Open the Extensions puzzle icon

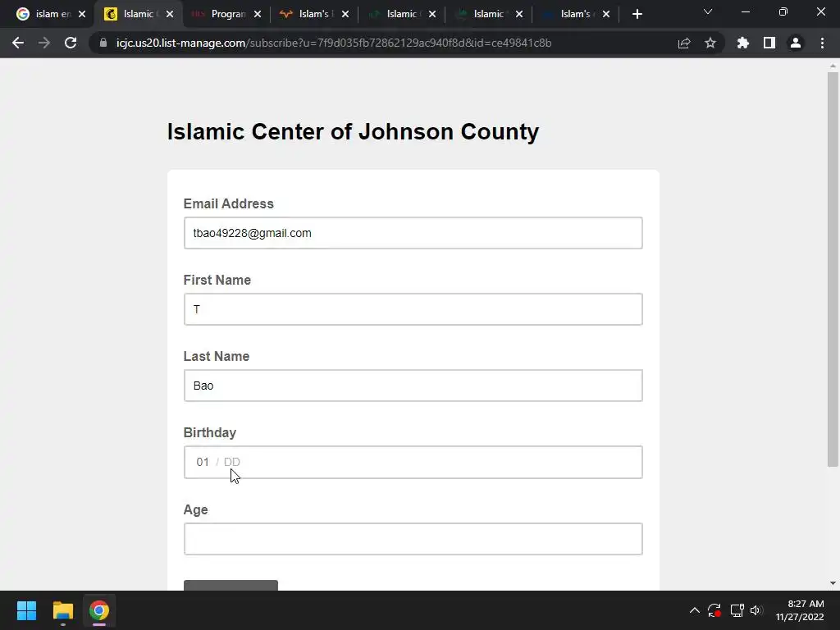pyautogui.click(x=743, y=43)
